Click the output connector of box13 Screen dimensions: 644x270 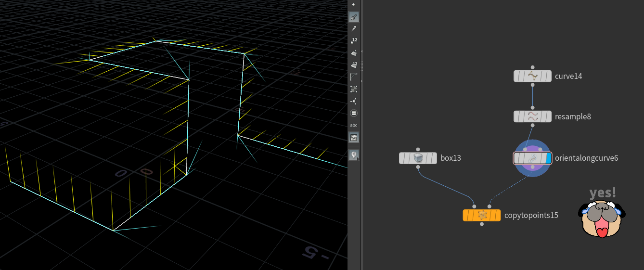pos(418,167)
